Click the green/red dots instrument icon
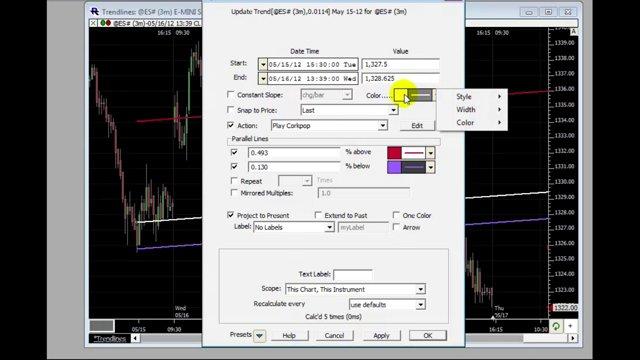Image resolution: width=640 pixels, height=360 pixels. [106, 23]
